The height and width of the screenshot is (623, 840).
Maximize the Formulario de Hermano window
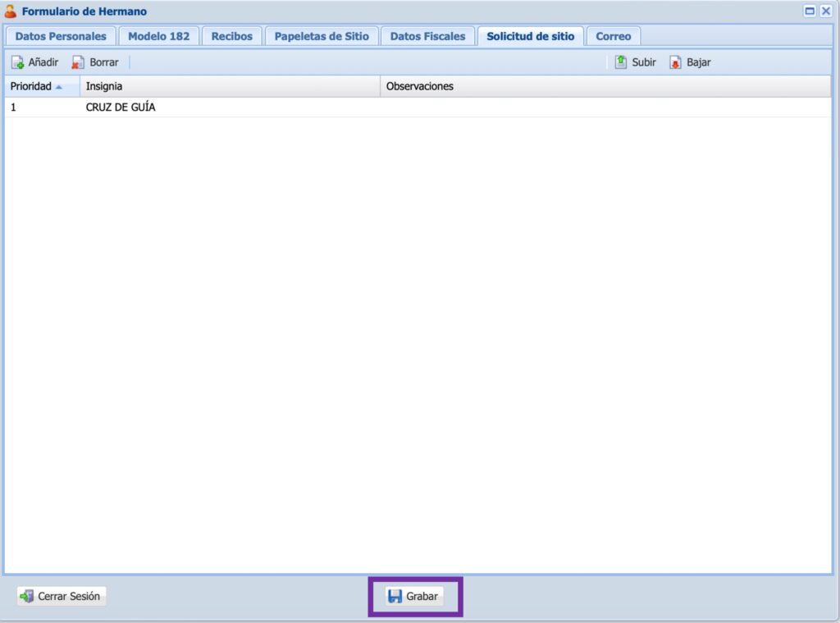click(x=810, y=11)
